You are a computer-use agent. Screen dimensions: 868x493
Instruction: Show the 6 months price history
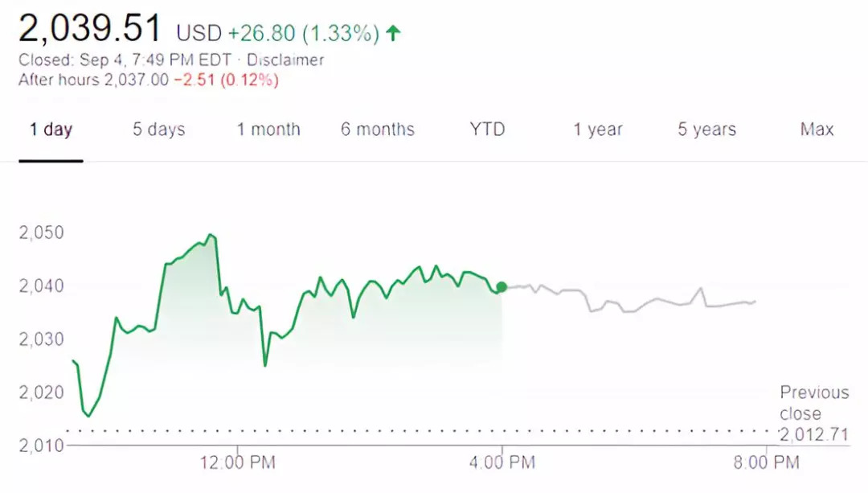378,129
